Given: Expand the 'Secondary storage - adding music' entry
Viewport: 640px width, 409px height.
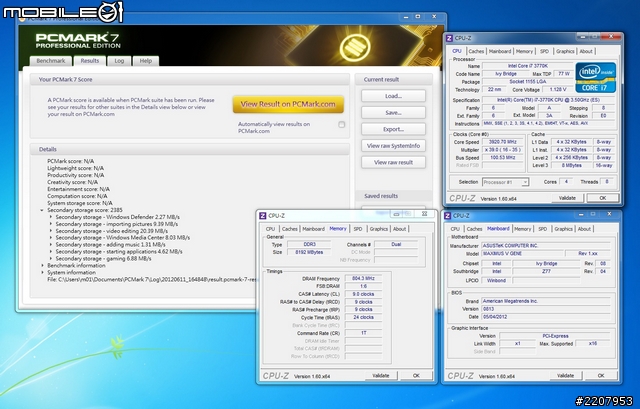Looking at the screenshot, I should [51, 245].
